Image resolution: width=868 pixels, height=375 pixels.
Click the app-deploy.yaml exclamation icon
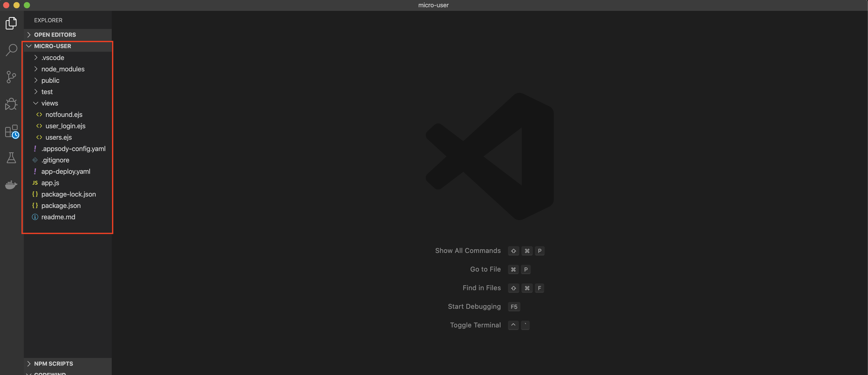point(35,171)
